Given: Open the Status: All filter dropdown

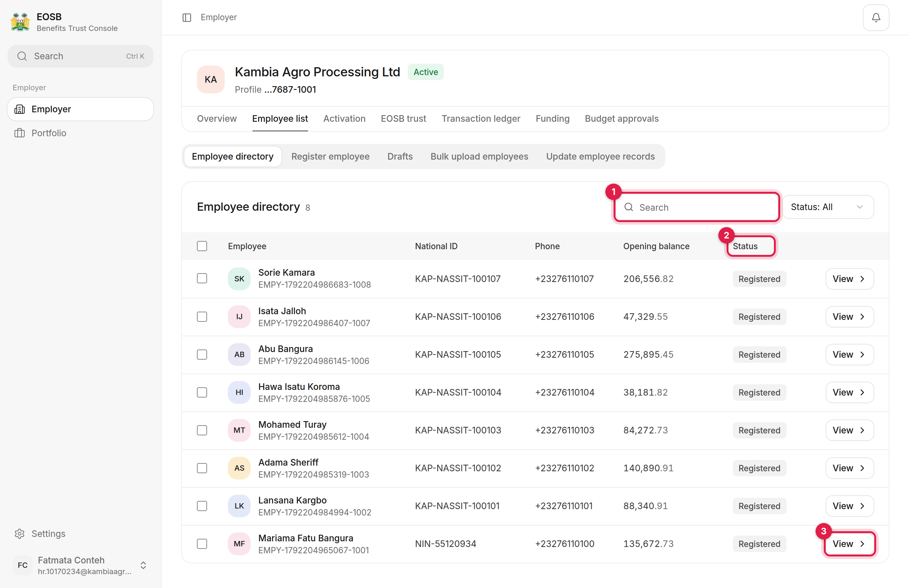Looking at the screenshot, I should pos(828,207).
